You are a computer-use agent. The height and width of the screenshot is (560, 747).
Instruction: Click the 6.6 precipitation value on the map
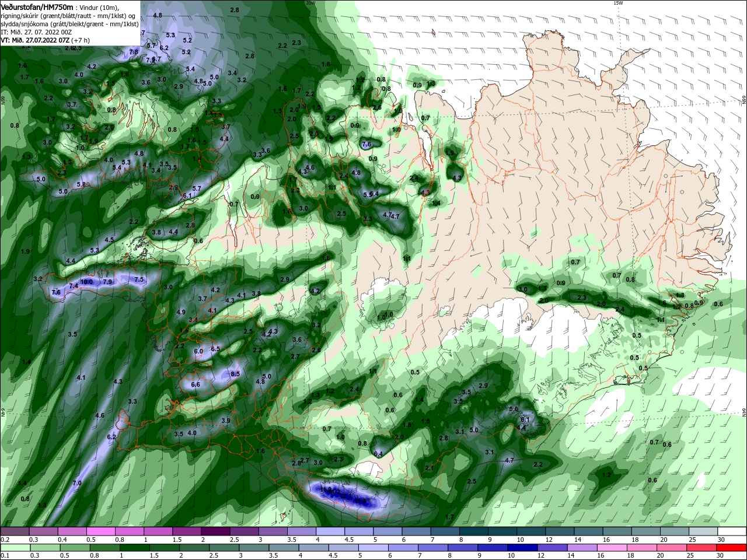196,384
